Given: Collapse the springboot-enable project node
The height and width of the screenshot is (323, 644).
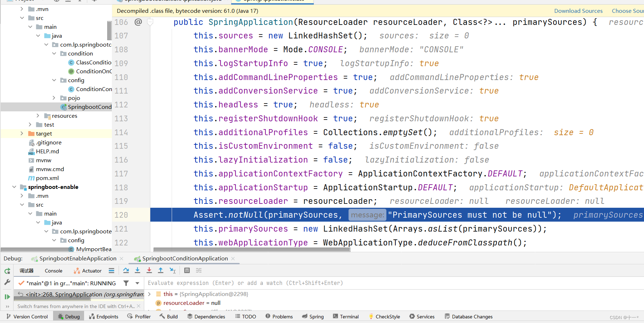Looking at the screenshot, I should click(14, 187).
